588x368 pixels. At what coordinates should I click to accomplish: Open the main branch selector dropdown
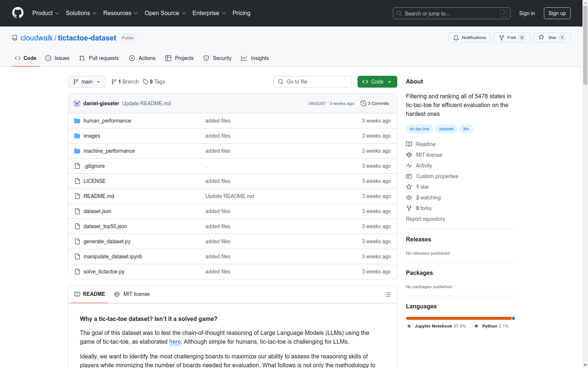point(87,82)
